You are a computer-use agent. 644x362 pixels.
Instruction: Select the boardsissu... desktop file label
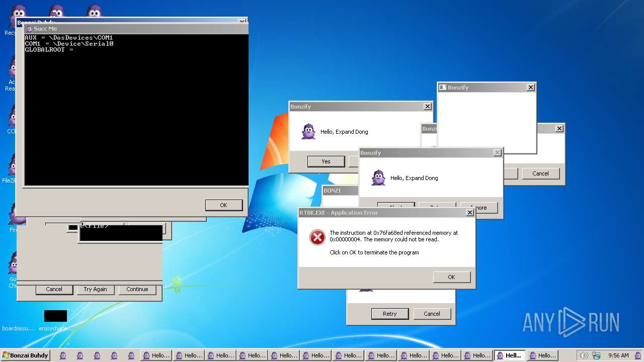pos(18,328)
